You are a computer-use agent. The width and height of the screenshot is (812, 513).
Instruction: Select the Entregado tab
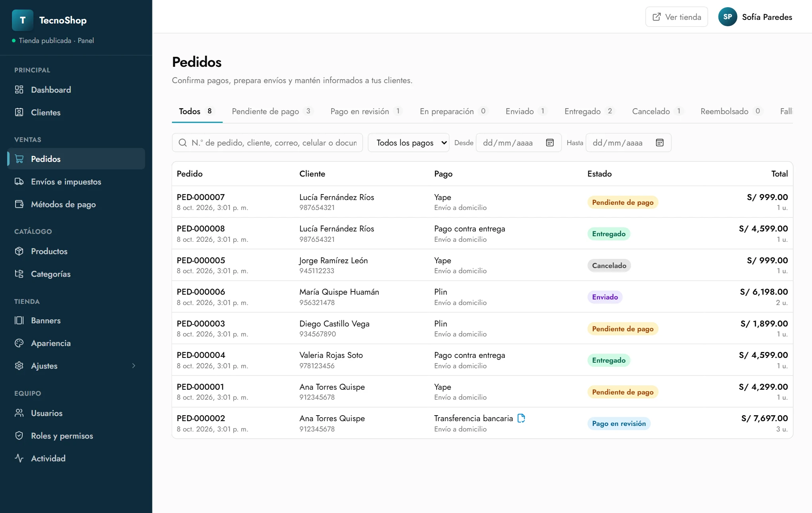coord(589,111)
